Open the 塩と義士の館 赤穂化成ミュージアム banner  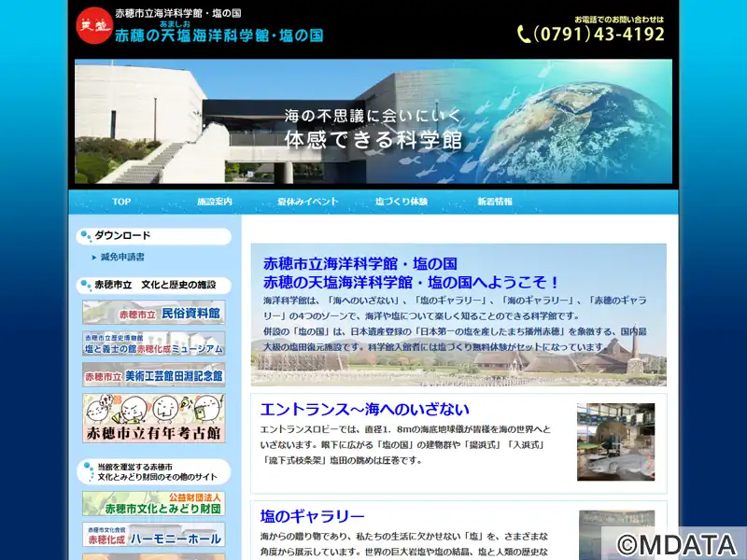154,343
